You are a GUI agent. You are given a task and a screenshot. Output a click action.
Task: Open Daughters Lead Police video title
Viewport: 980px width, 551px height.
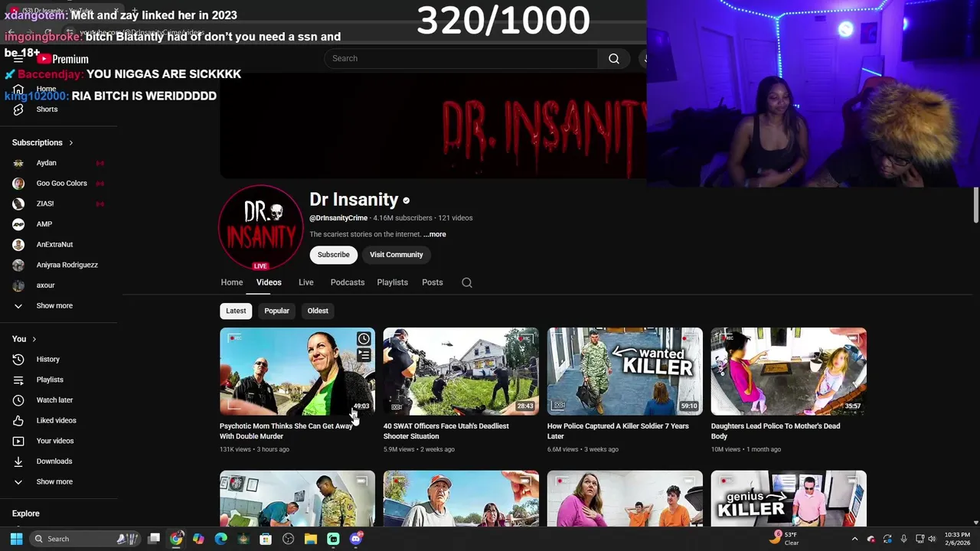[x=776, y=431]
